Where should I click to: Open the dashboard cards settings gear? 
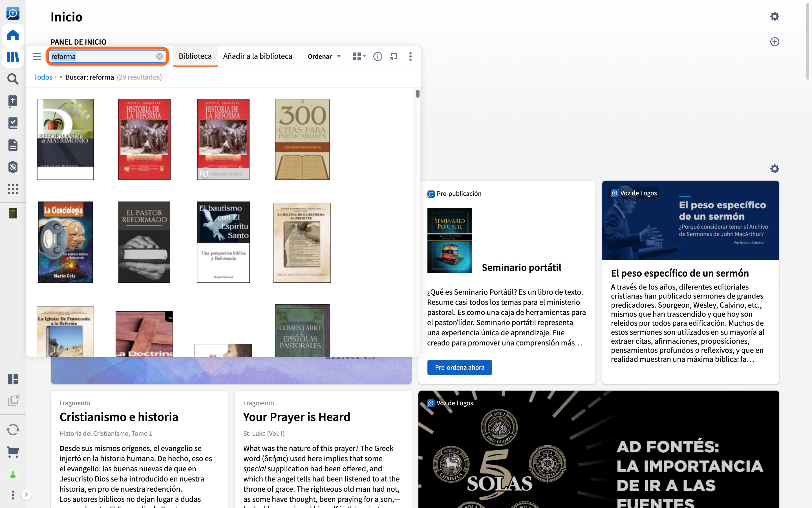coord(775,169)
